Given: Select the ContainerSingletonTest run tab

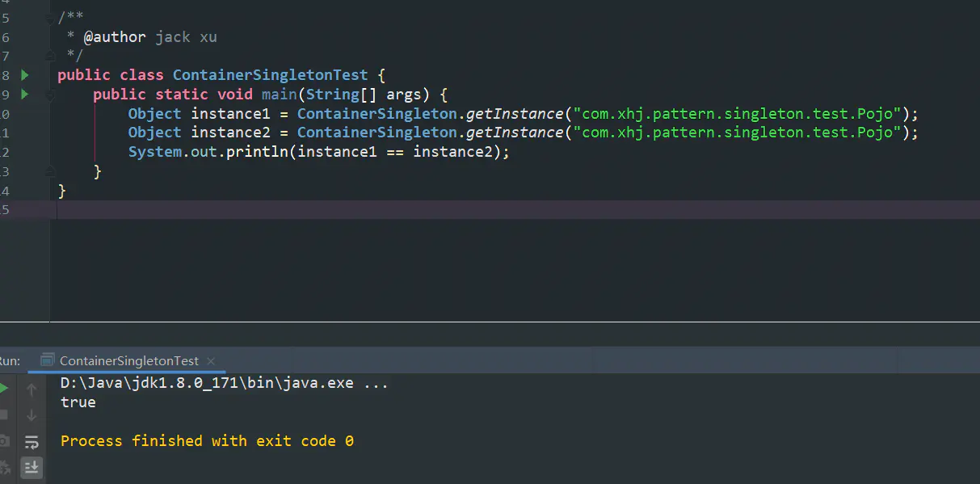Looking at the screenshot, I should pyautogui.click(x=128, y=361).
